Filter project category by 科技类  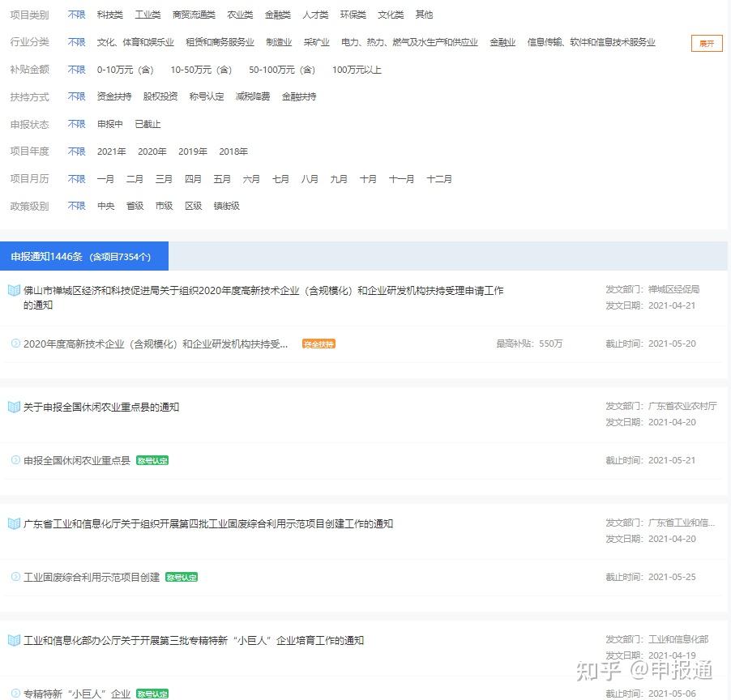tap(110, 15)
